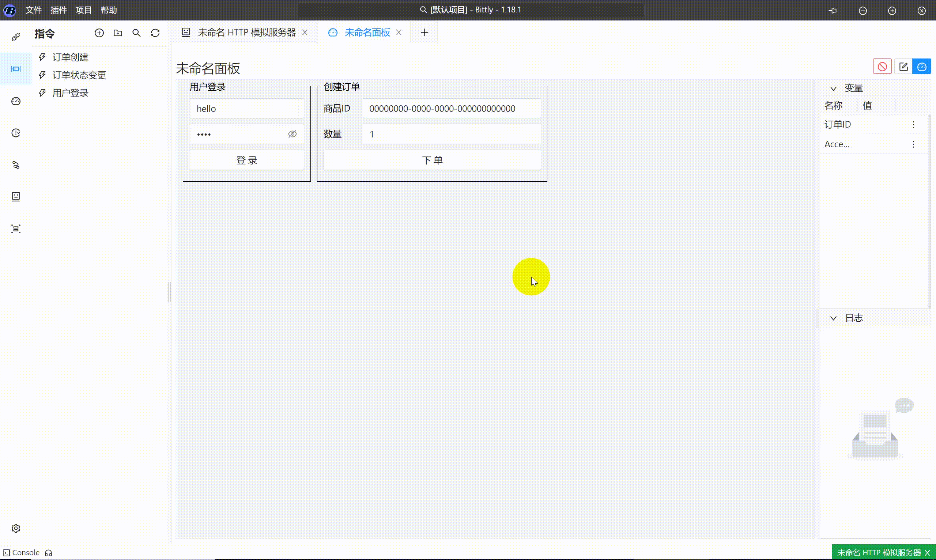Refresh the commands list
This screenshot has height=560, width=936.
coord(155,33)
